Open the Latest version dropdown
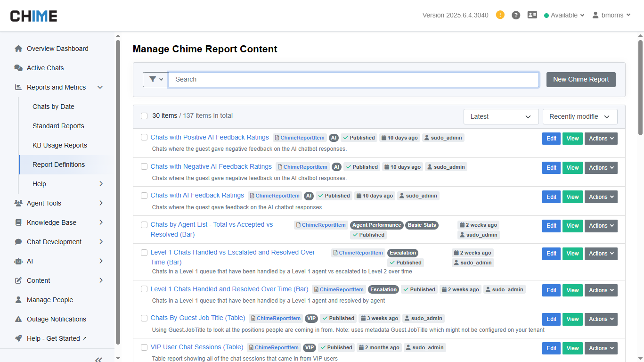644x362 pixels. [x=501, y=116]
